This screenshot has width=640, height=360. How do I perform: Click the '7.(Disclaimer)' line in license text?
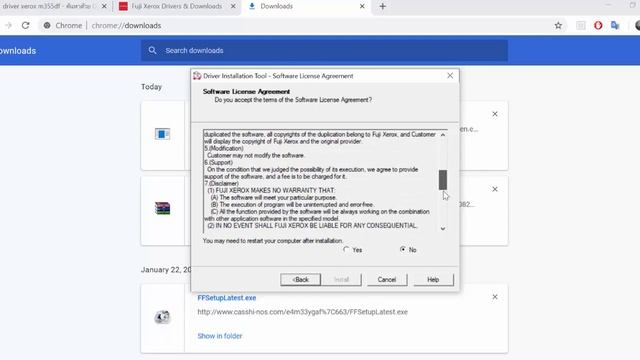pyautogui.click(x=222, y=184)
